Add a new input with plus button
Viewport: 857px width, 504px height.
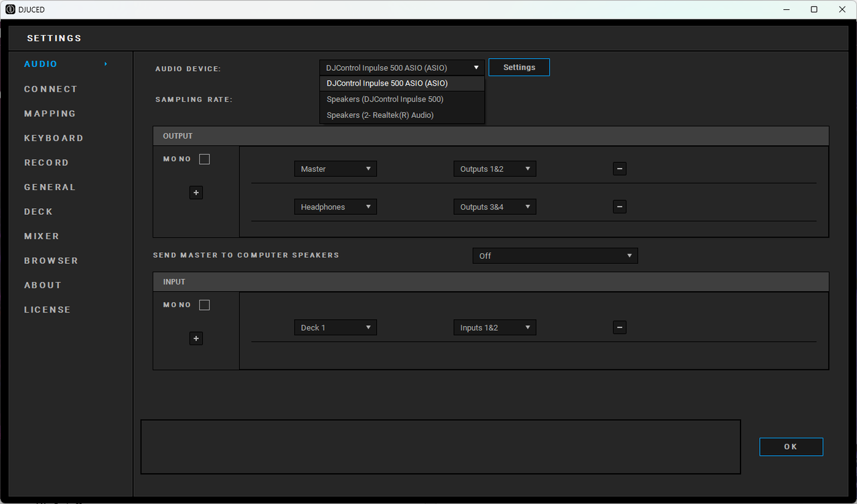pyautogui.click(x=196, y=339)
